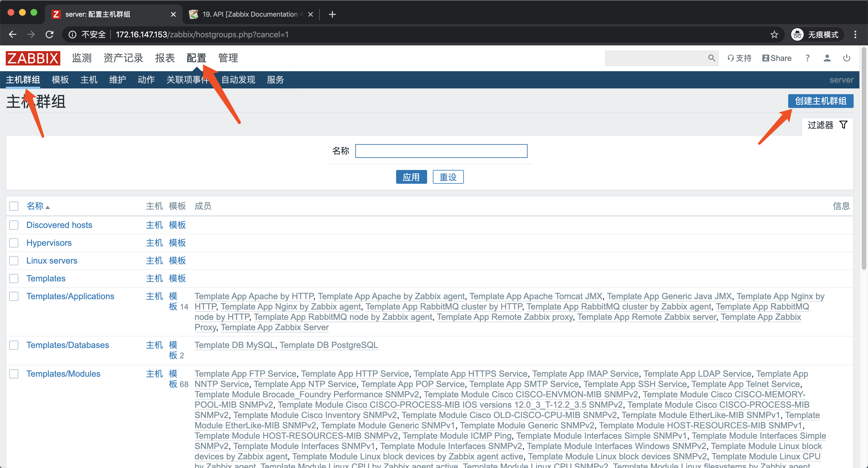
Task: Reload the page with browser refresh icon
Action: click(x=50, y=34)
